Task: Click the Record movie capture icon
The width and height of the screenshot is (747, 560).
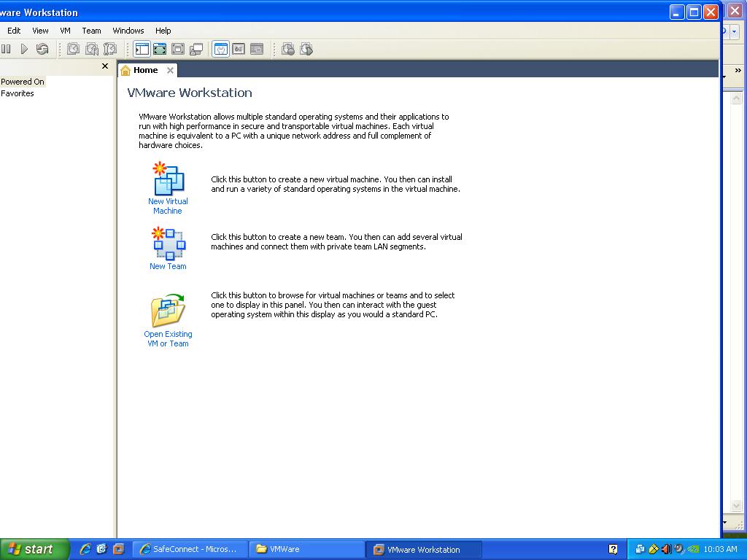Action: tap(287, 49)
